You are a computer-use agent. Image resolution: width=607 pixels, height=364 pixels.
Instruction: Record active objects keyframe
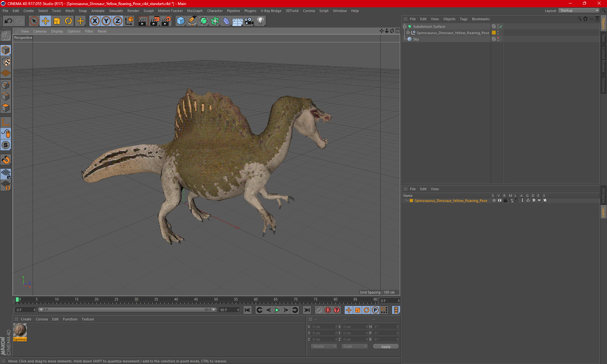click(x=319, y=310)
